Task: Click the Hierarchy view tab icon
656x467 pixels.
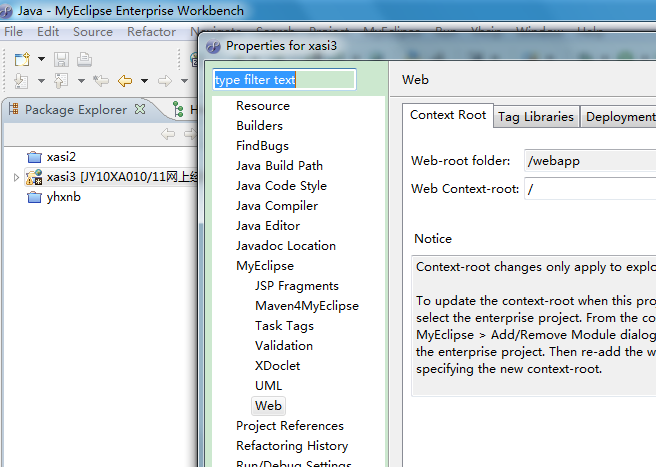Action: [x=178, y=109]
